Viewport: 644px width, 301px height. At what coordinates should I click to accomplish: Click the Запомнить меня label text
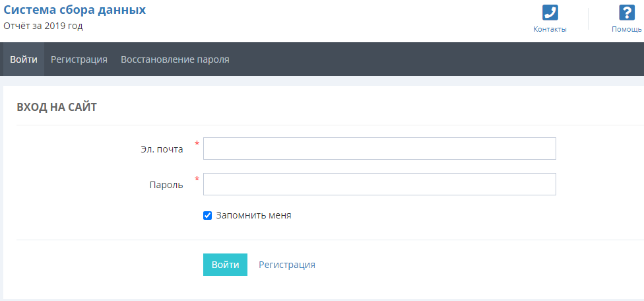coord(253,215)
